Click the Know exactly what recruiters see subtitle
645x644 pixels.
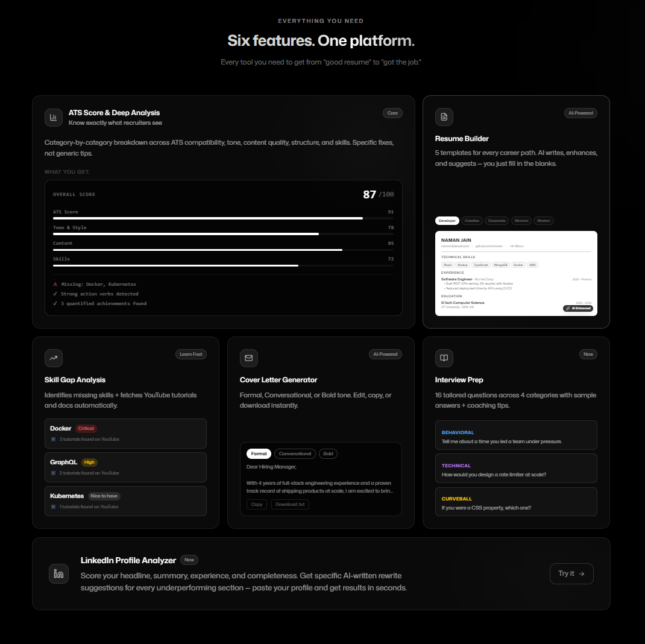coord(115,122)
